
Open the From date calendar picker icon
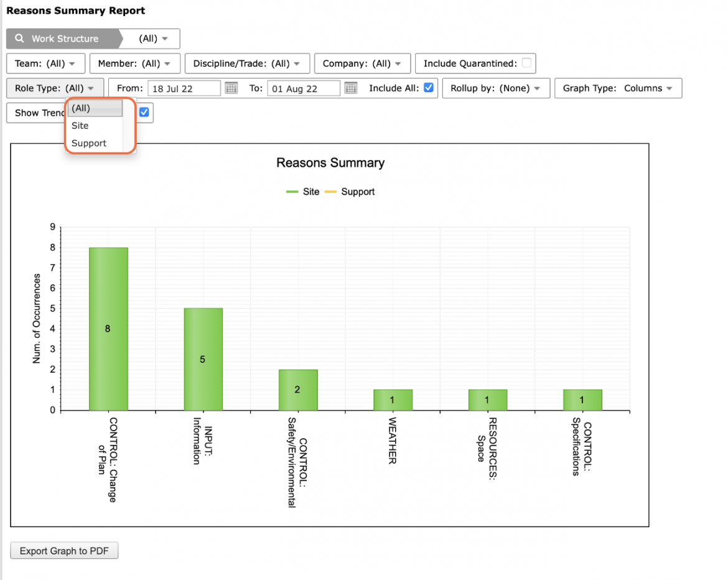pos(231,88)
